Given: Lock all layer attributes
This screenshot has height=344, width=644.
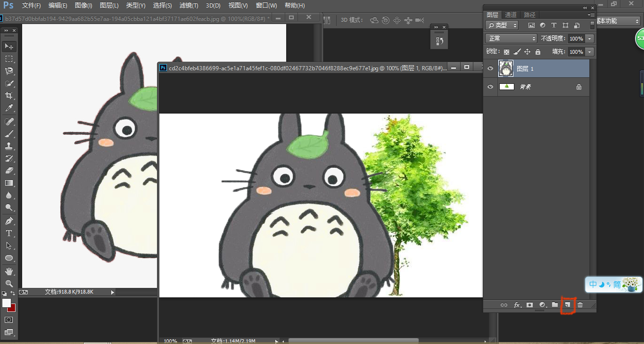Looking at the screenshot, I should (538, 52).
